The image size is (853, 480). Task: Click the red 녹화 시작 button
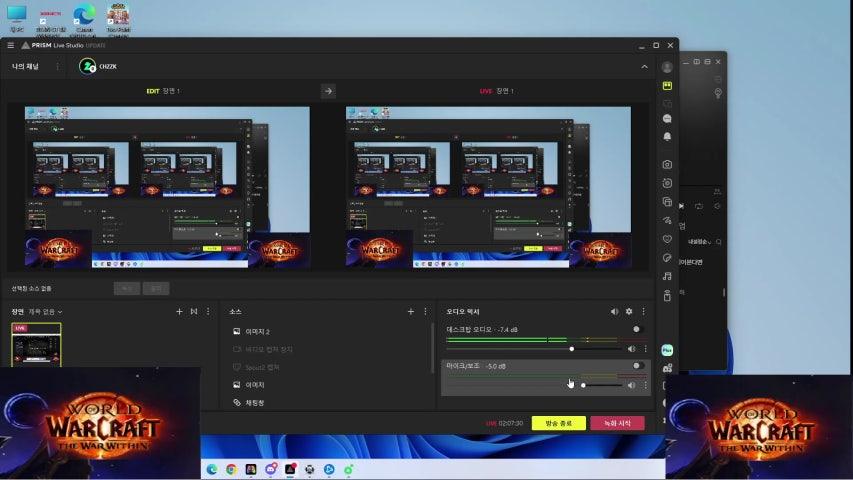(x=617, y=423)
